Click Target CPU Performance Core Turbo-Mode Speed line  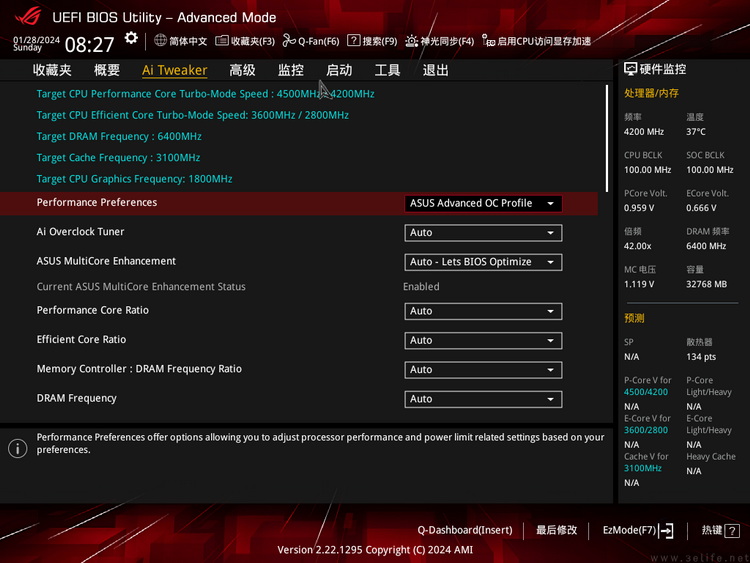[x=205, y=94]
